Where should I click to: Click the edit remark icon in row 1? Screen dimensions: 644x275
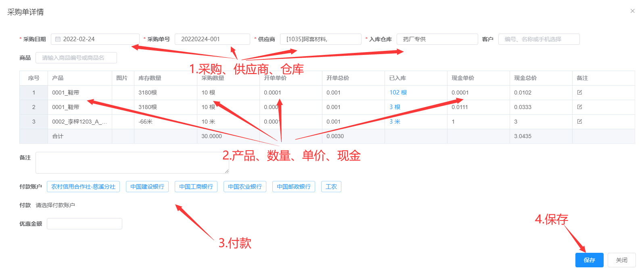pos(579,92)
